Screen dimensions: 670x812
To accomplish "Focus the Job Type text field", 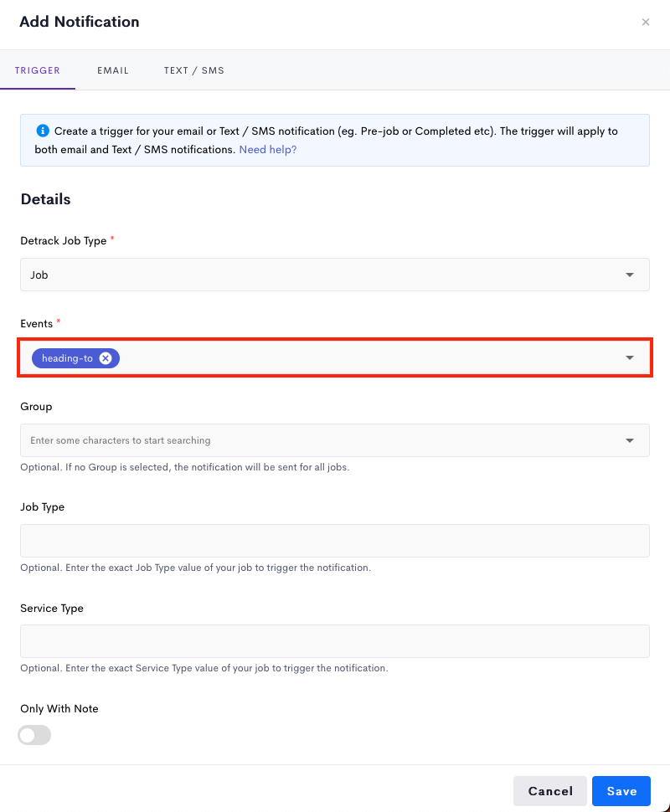I will [335, 541].
